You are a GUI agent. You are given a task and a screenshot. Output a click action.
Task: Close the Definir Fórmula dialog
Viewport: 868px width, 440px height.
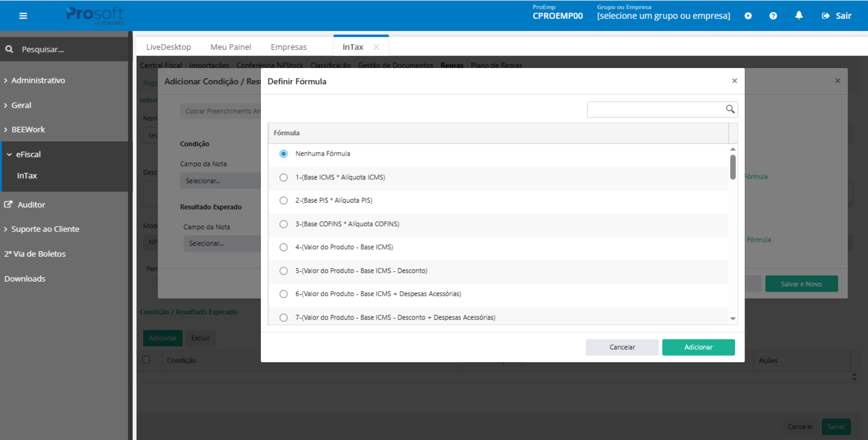[734, 81]
